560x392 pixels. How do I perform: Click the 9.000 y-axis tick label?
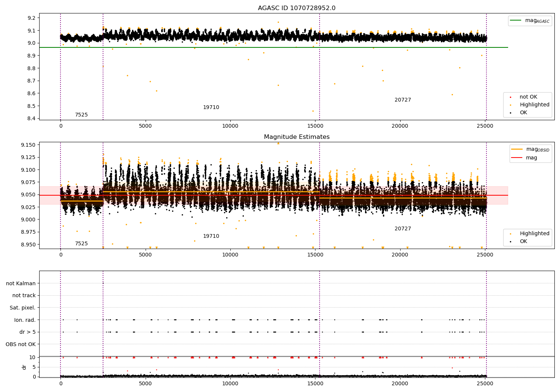28,220
